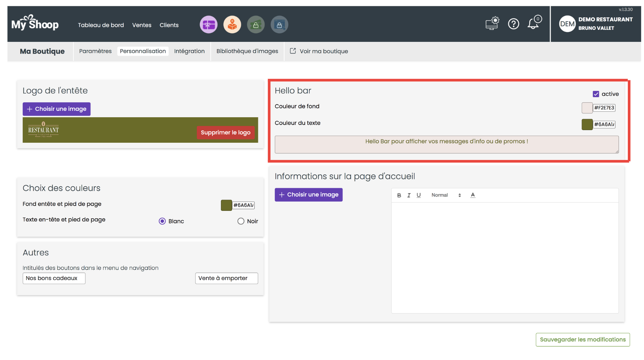
Task: Select Noir header text color
Action: 241,221
